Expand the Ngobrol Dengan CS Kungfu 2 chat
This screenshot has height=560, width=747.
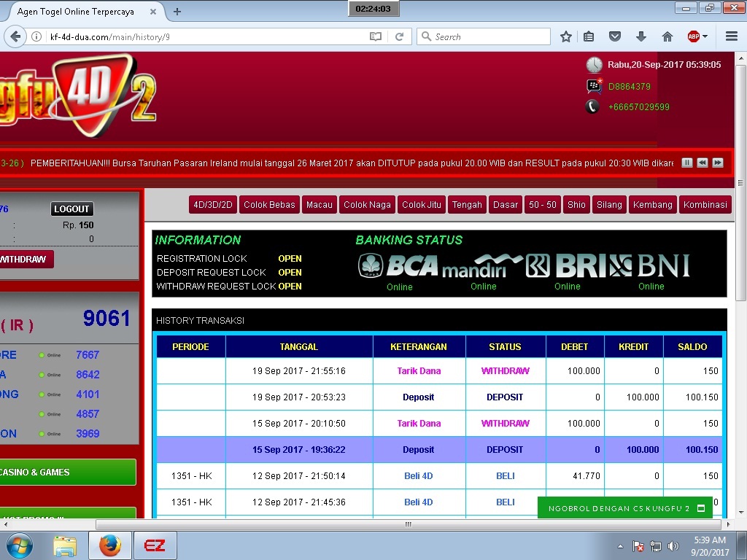pyautogui.click(x=700, y=508)
